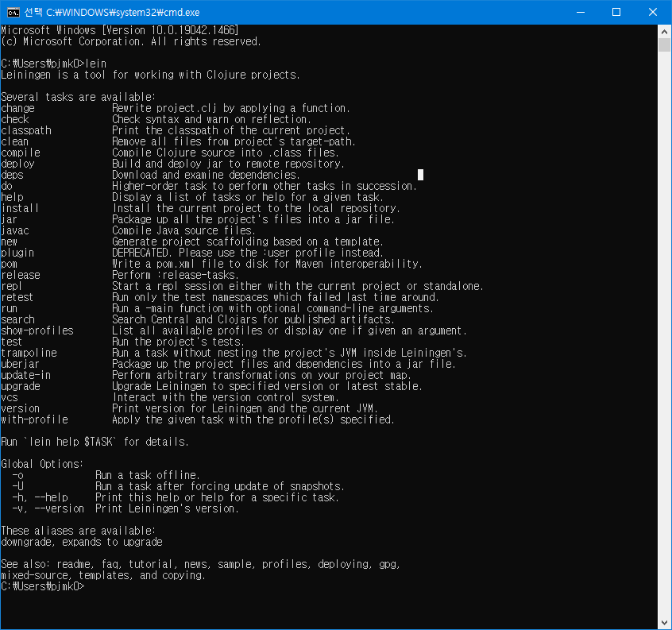Click the 'search' task name
The height and width of the screenshot is (630, 672).
(17, 319)
